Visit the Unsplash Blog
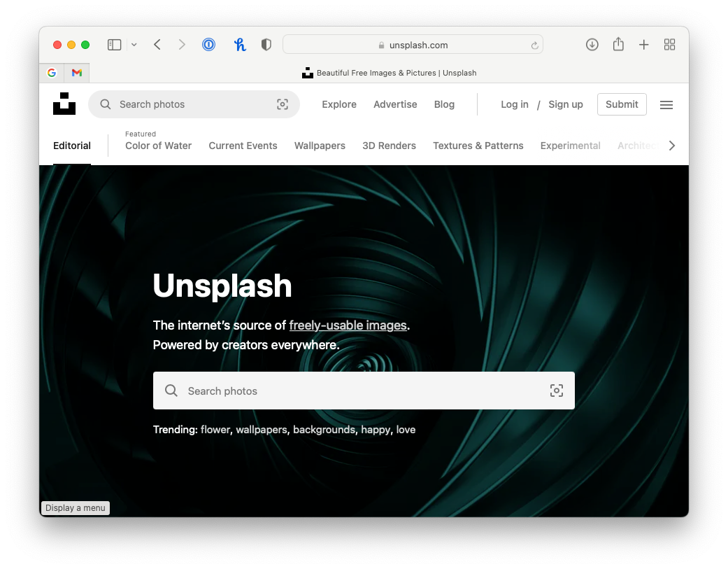Image resolution: width=728 pixels, height=569 pixels. (444, 104)
